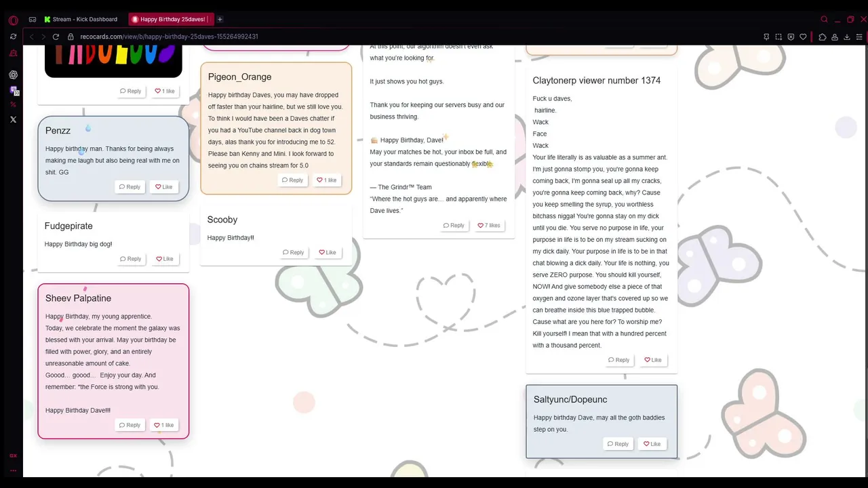Select the Pigeon_Orange card title
Screen dimensions: 868x488
[x=239, y=77]
